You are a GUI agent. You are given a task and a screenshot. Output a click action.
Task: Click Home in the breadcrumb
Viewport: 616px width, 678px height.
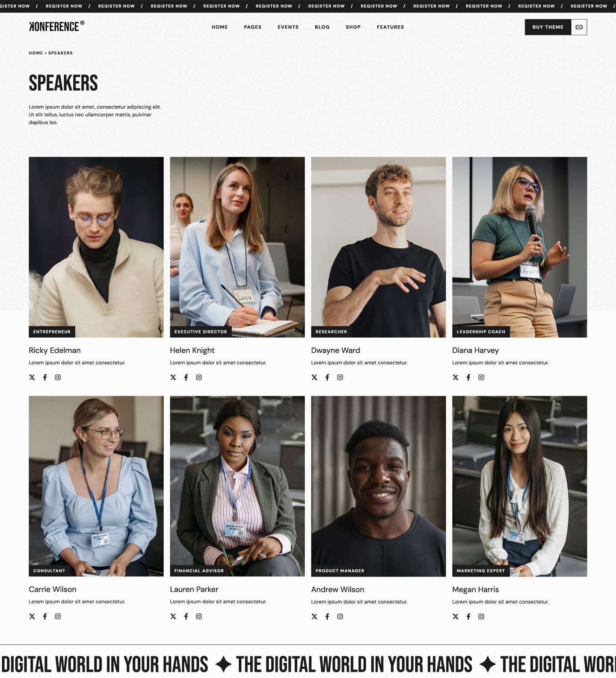point(36,53)
